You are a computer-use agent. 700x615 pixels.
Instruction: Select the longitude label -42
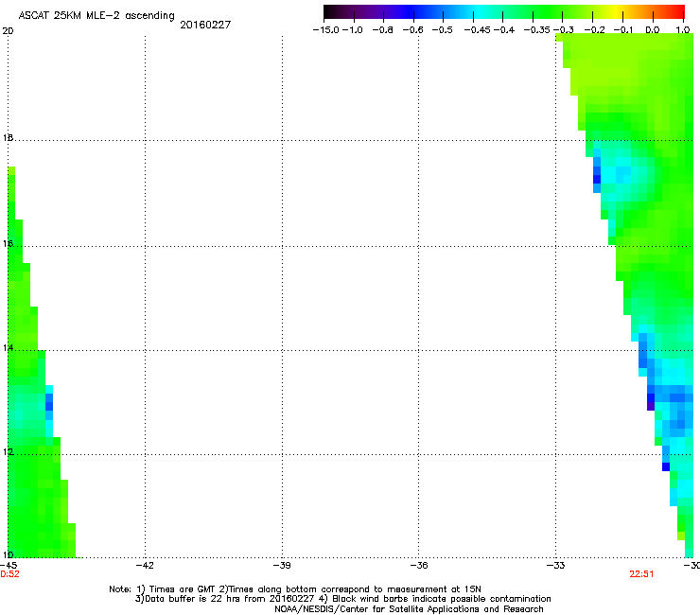[145, 565]
